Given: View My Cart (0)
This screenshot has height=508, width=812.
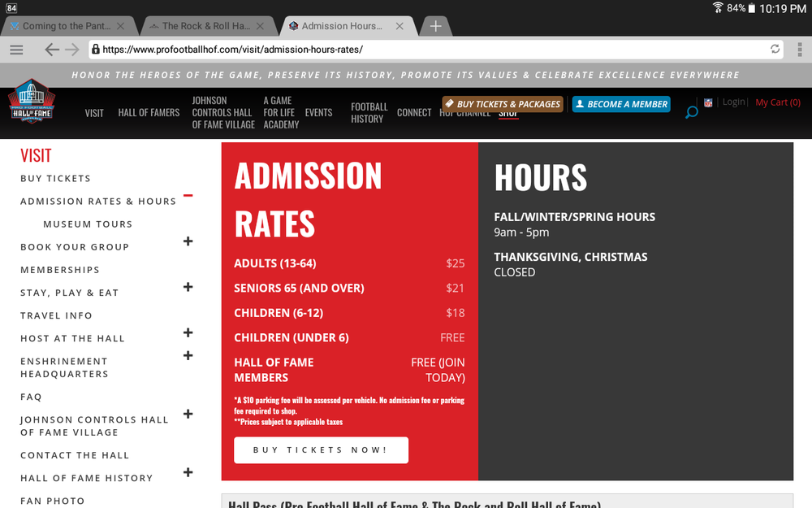Looking at the screenshot, I should (x=777, y=102).
